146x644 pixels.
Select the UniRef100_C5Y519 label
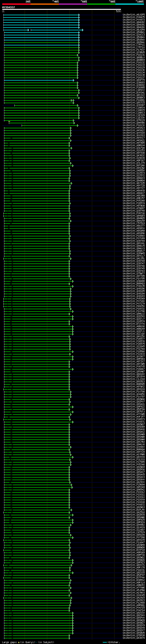[133, 223]
